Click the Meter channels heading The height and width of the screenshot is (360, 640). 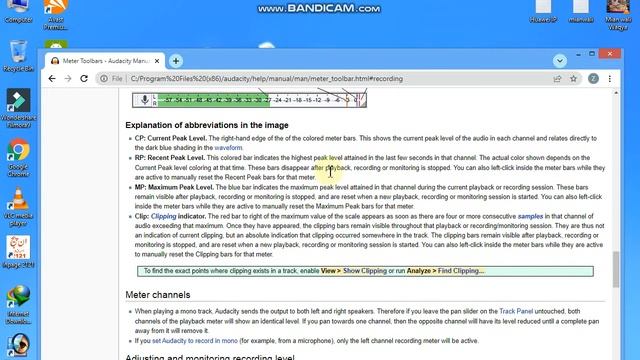pos(158,295)
